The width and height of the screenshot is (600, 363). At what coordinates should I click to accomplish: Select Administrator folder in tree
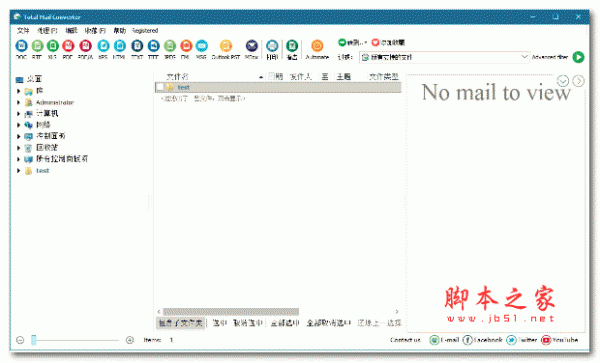coord(55,103)
